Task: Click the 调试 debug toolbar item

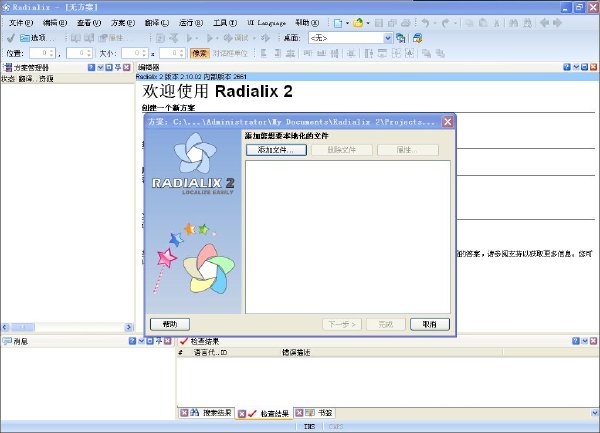Action: [236, 38]
